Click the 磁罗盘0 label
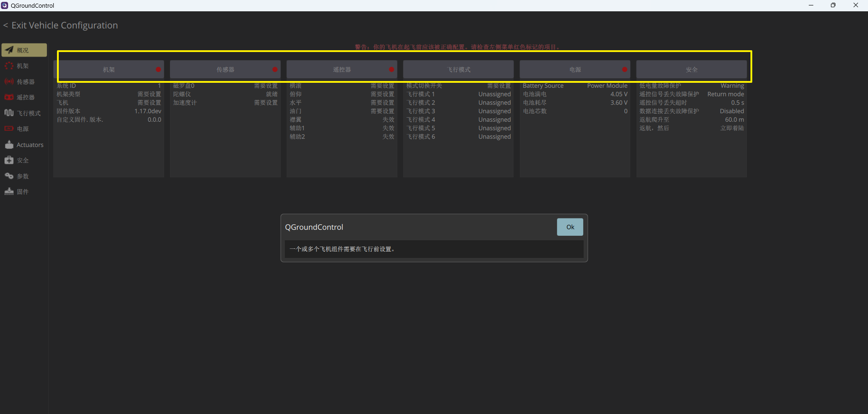This screenshot has width=868, height=414. 184,86
